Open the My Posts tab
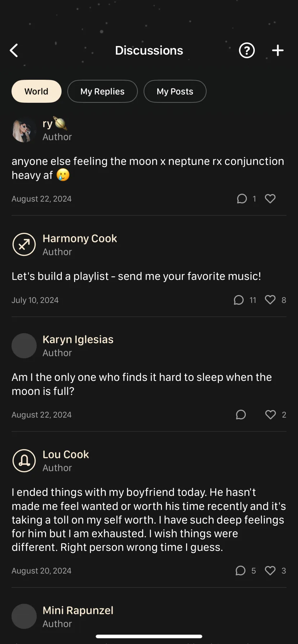 pos(175,92)
